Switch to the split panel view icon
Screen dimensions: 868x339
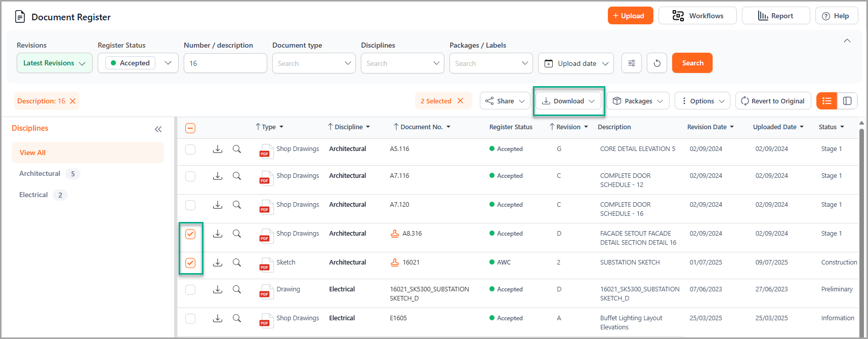coord(847,101)
